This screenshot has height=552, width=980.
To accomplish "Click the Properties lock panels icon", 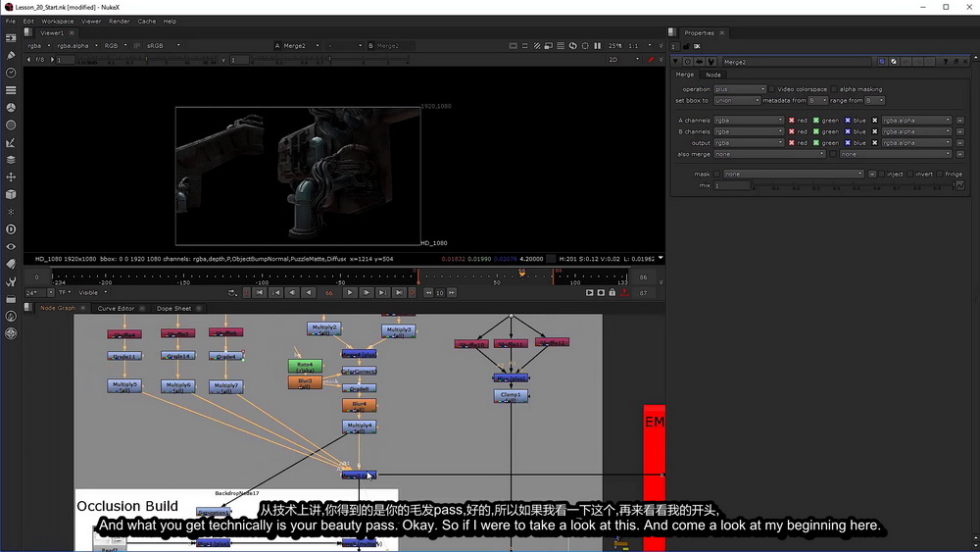I will pyautogui.click(x=686, y=46).
